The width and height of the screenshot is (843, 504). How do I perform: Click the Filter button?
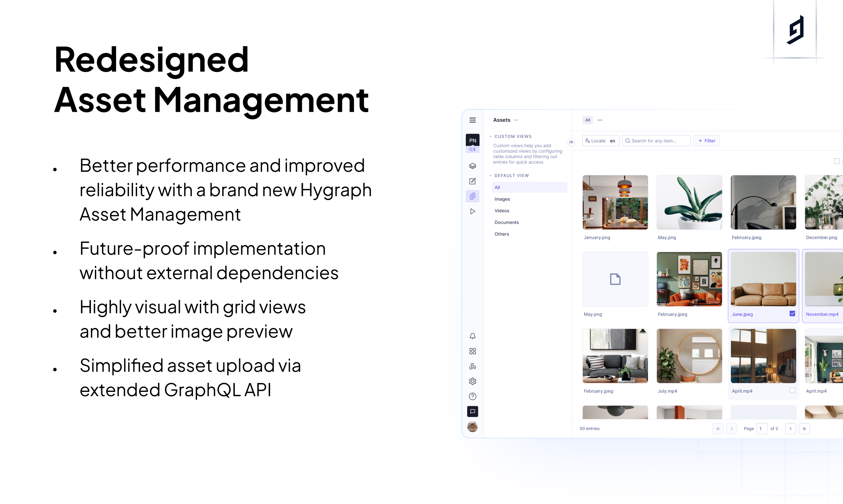click(706, 141)
